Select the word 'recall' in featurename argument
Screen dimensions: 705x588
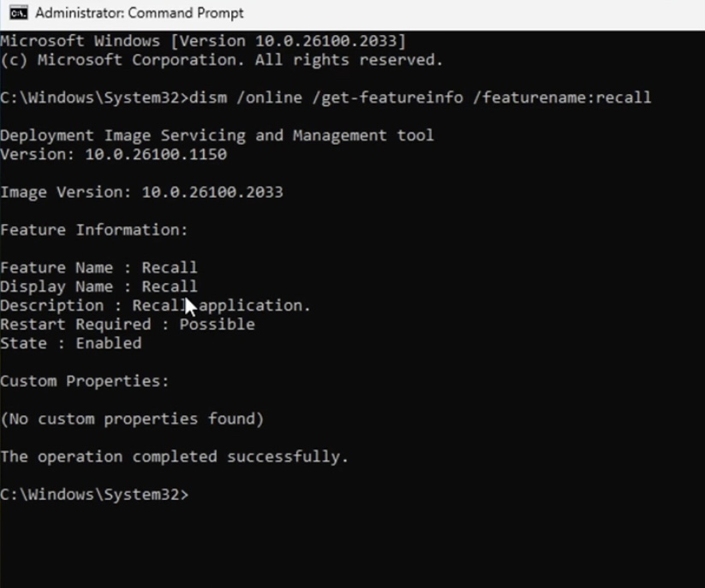coord(623,98)
